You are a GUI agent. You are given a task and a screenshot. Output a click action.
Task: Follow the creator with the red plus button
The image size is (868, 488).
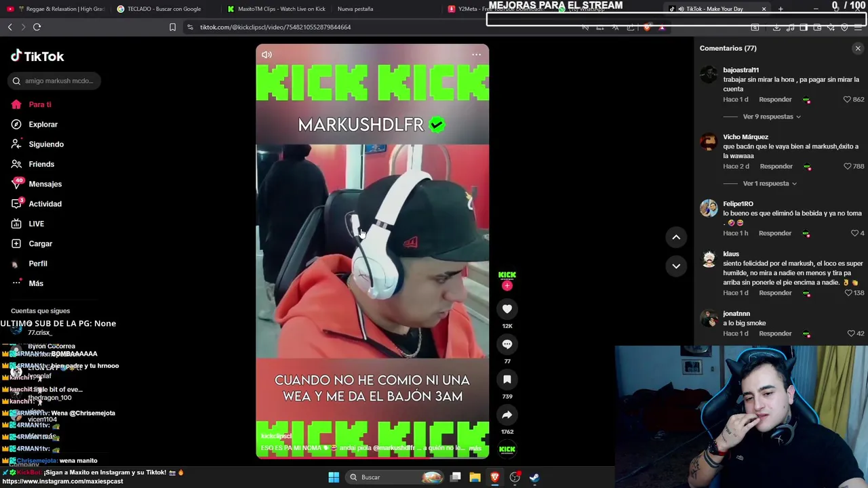point(507,285)
